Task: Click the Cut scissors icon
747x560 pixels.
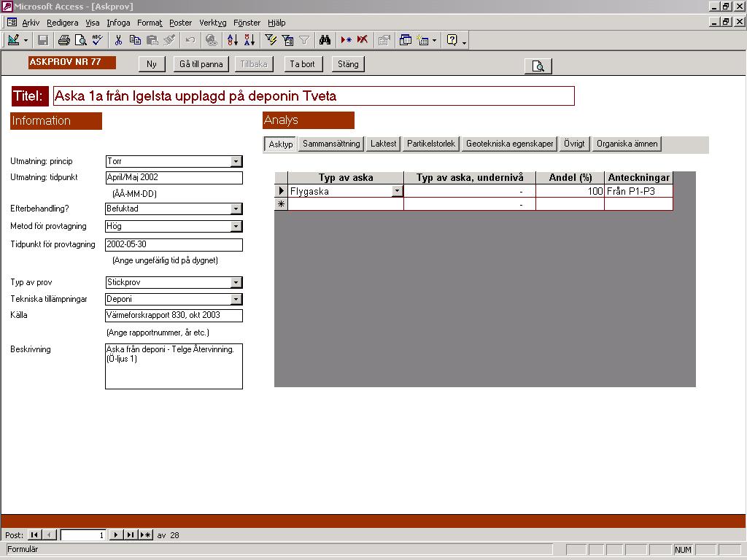Action: click(x=118, y=40)
